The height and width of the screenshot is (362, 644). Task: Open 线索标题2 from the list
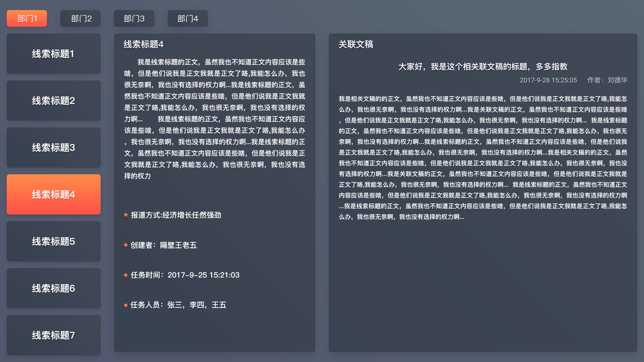tap(54, 101)
